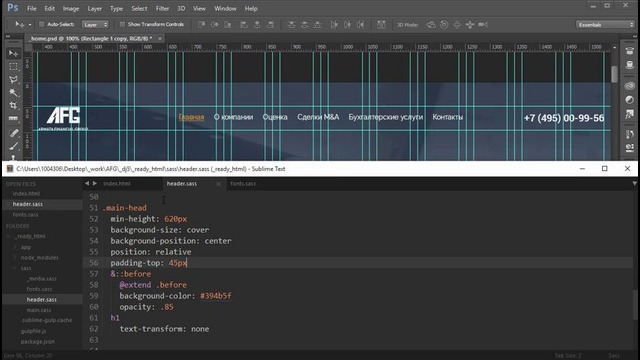Select the Move tool in Photoshop toolbox
This screenshot has width=640, height=360.
pyautogui.click(x=13, y=53)
